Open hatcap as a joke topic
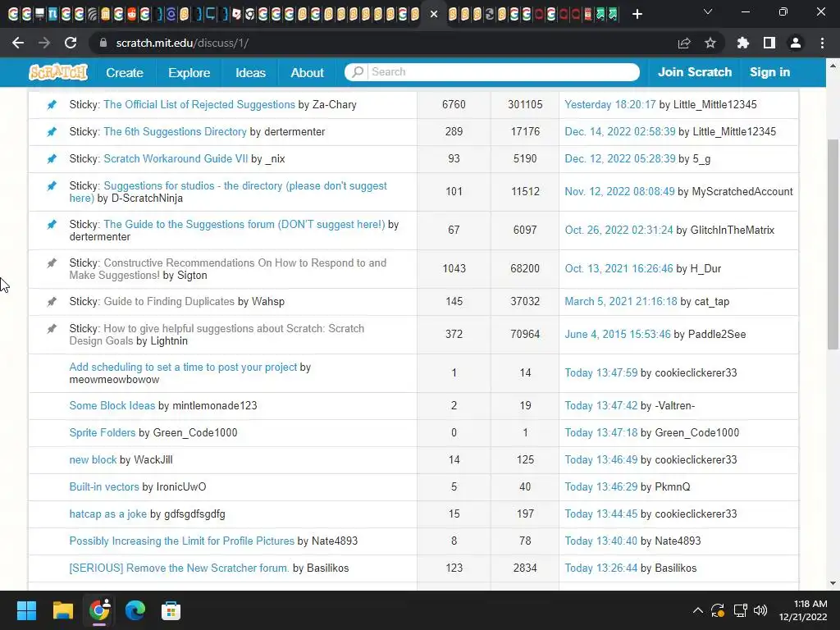The image size is (840, 630). tap(107, 514)
